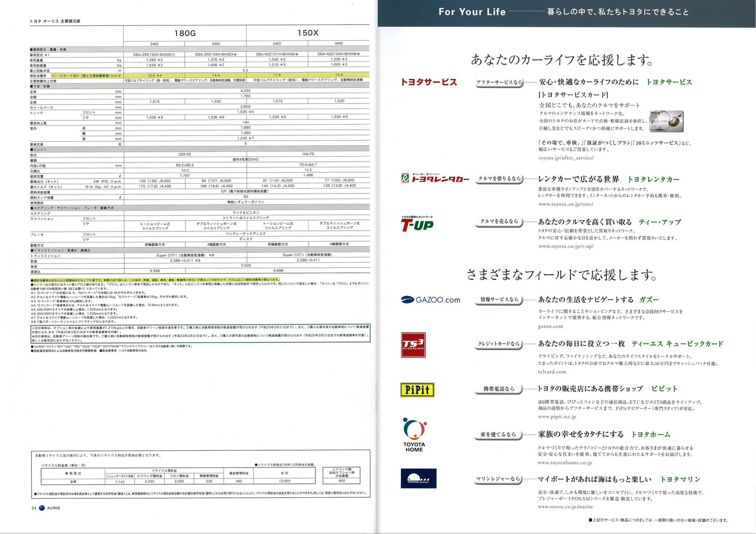Follow the www.toyota.co.jp/t-up/ link
This screenshot has height=534, width=756.
[x=566, y=246]
